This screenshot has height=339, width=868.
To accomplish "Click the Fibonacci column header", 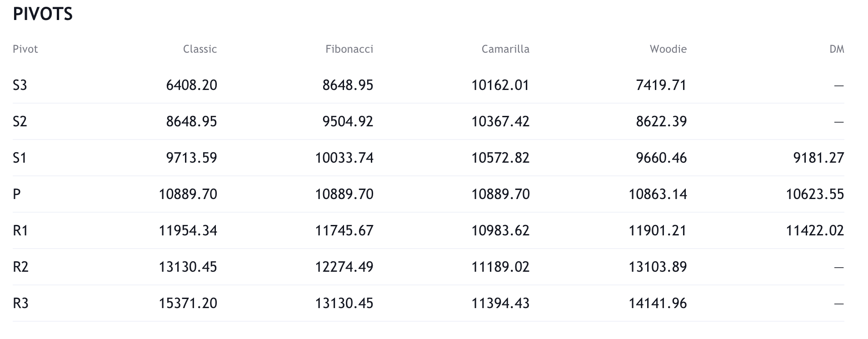I will coord(349,49).
